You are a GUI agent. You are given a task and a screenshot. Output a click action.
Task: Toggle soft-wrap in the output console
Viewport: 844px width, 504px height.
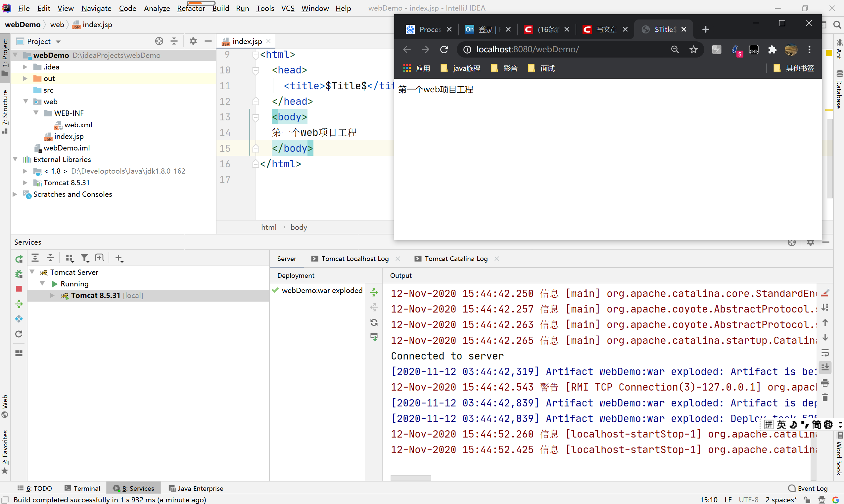pyautogui.click(x=825, y=353)
